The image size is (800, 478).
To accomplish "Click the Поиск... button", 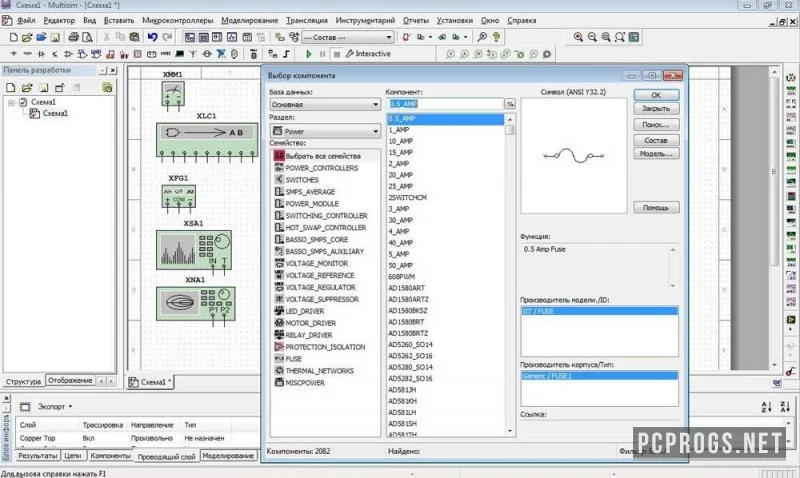I will click(x=656, y=124).
